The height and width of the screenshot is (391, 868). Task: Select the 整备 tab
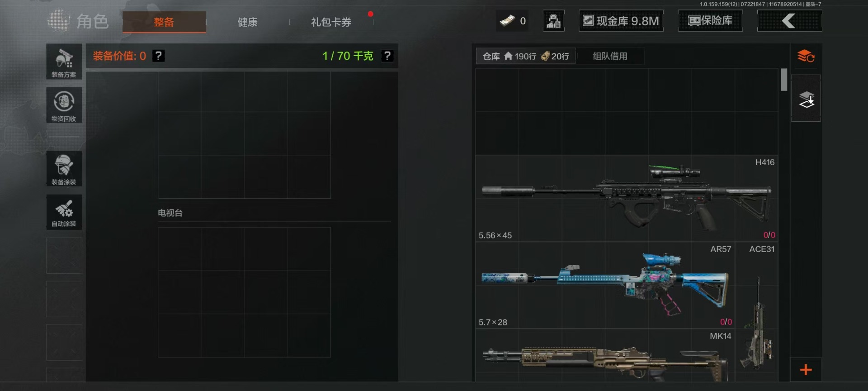[x=164, y=22]
